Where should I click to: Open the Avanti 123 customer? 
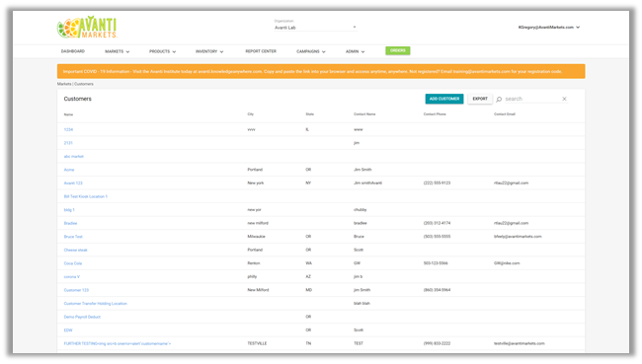coord(73,183)
